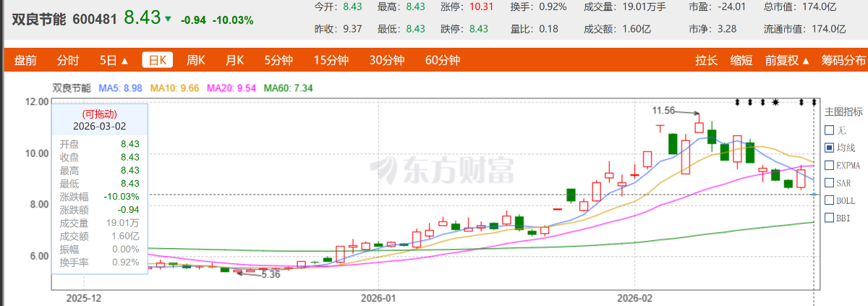The width and height of the screenshot is (868, 306).
Task: Click the 主图指标 indicators heading
Action: coord(844,111)
